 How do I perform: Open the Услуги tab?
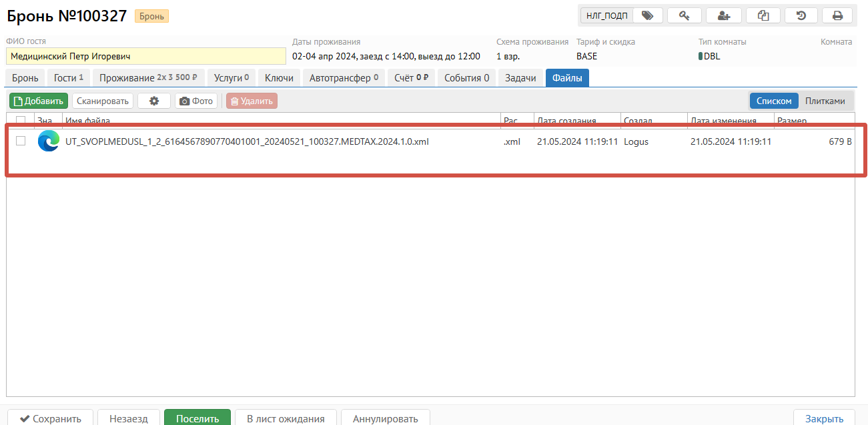click(x=232, y=78)
